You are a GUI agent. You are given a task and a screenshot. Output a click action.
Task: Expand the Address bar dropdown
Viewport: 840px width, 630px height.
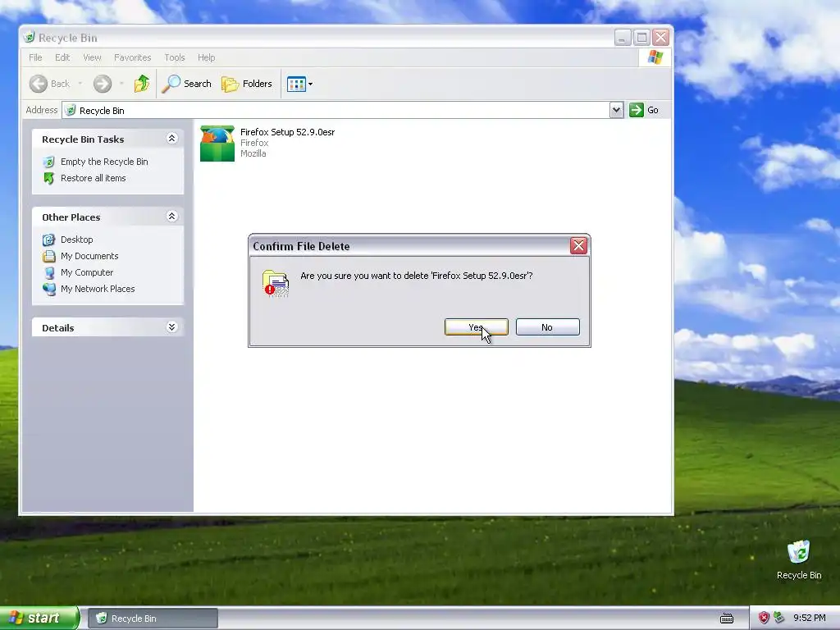(616, 111)
